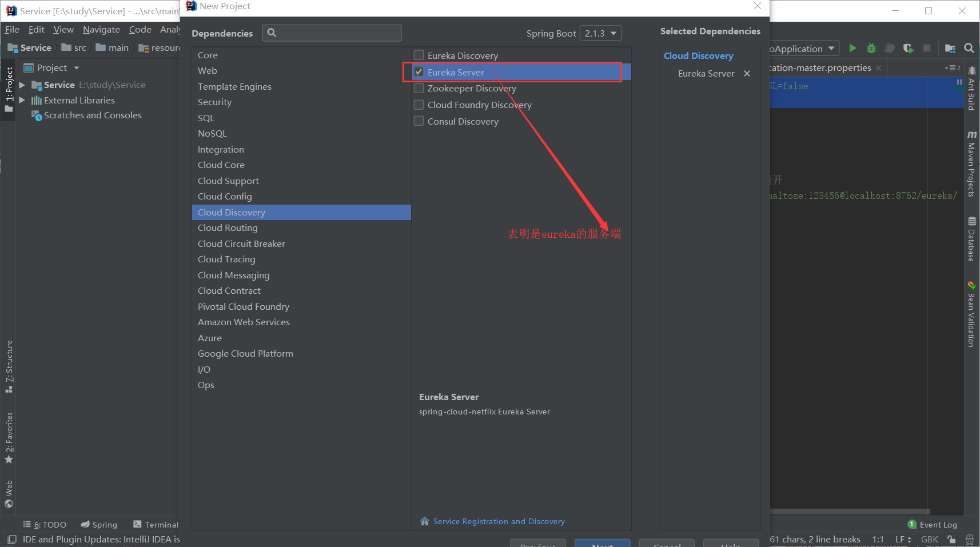Screen dimensions: 980x547
Task: Check the Cloud Foundry Discovery checkbox
Action: point(419,105)
